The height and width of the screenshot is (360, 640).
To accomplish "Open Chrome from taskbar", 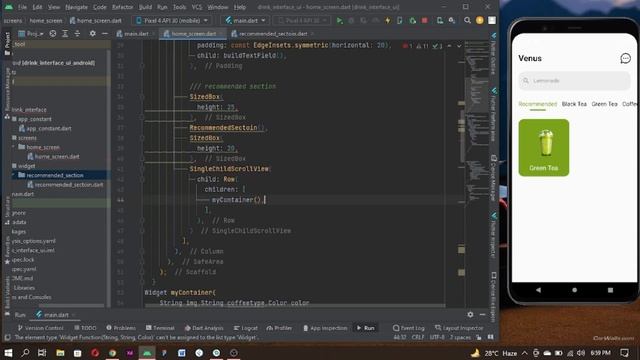I will coord(112,353).
